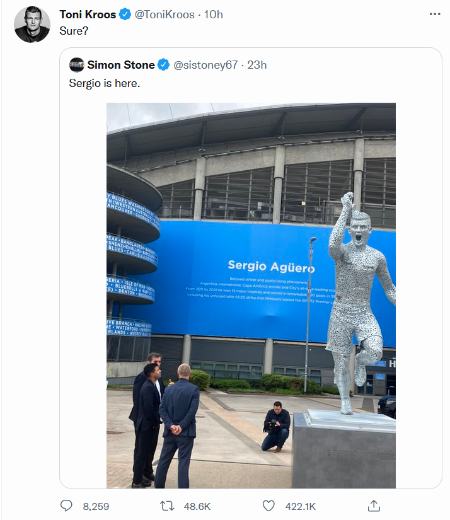Screen dimensions: 450x520
Task: Open the @sistoney67 handle link
Action: (x=206, y=65)
